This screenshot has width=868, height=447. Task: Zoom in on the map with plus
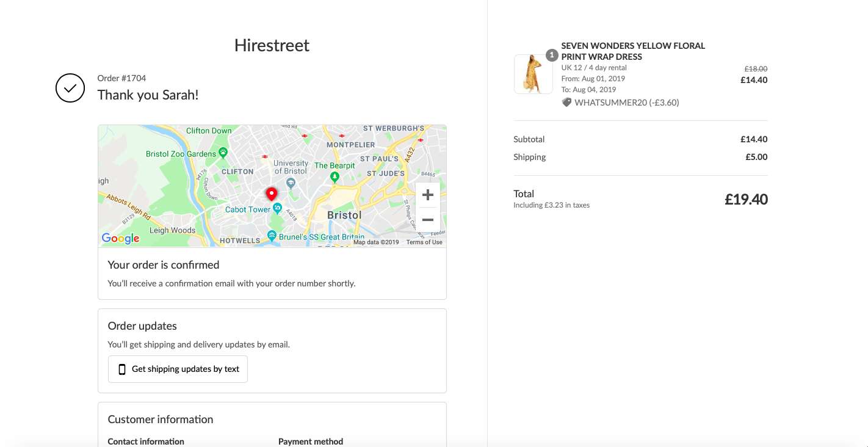[x=428, y=195]
